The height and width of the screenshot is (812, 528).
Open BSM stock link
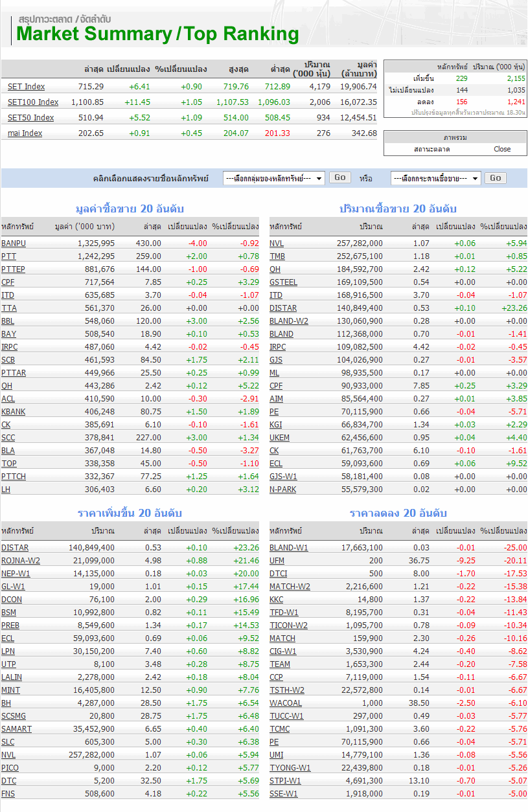click(x=9, y=613)
